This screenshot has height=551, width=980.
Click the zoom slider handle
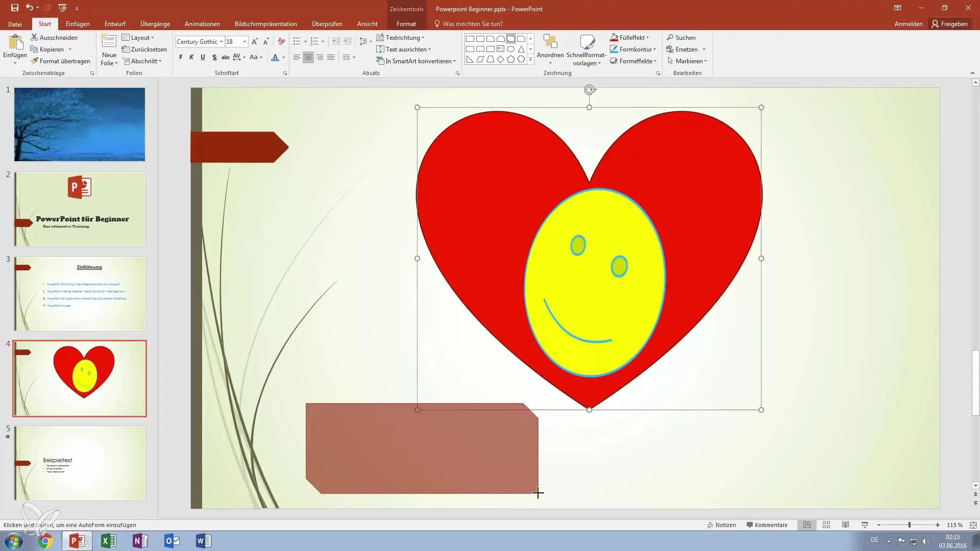909,525
